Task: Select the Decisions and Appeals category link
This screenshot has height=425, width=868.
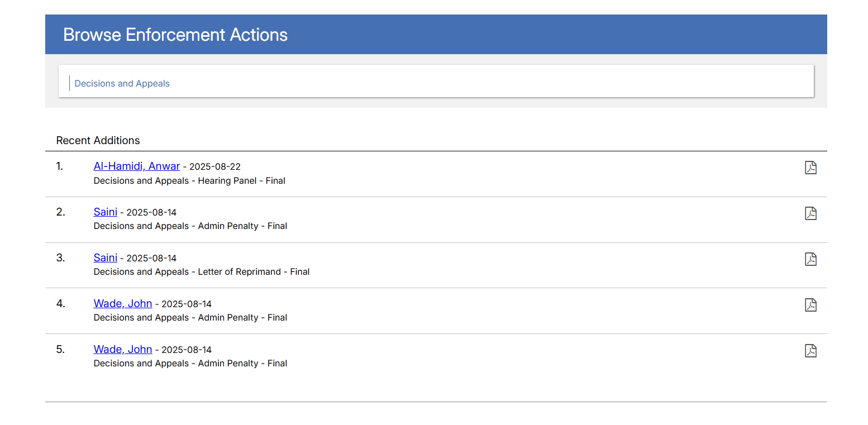Action: click(x=122, y=84)
